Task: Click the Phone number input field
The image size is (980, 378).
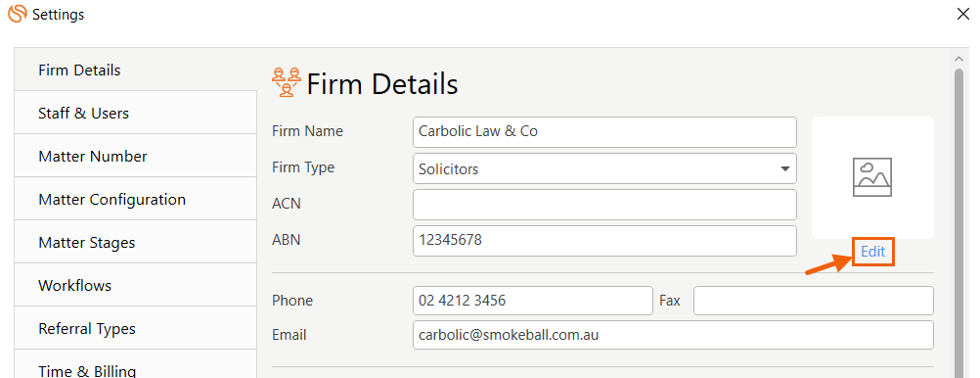Action: point(532,301)
